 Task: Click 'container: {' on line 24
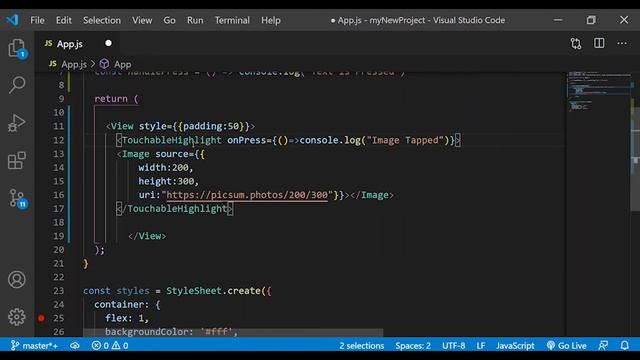click(x=127, y=304)
